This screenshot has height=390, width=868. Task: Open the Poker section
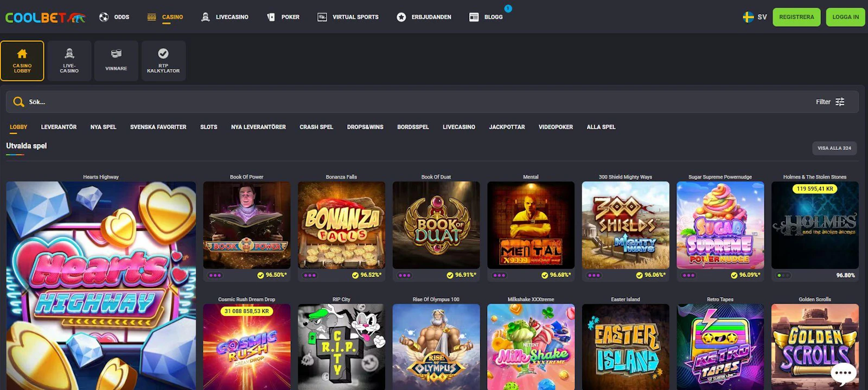click(x=283, y=17)
